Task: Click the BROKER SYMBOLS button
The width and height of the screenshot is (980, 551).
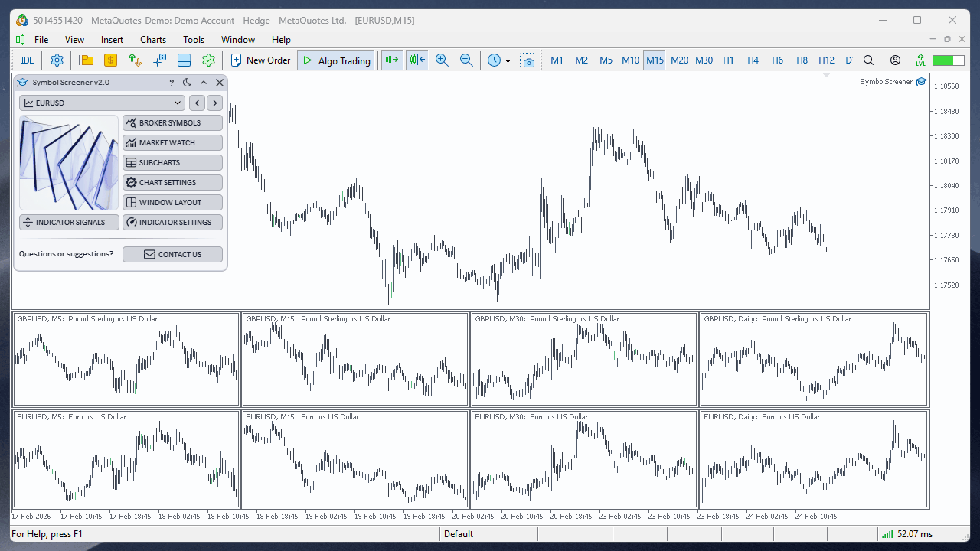Action: [x=172, y=122]
